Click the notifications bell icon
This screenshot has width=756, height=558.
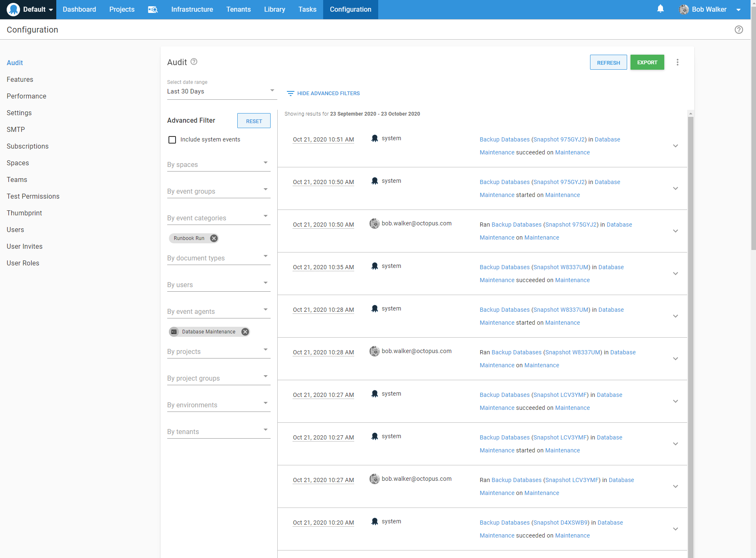[x=660, y=9]
